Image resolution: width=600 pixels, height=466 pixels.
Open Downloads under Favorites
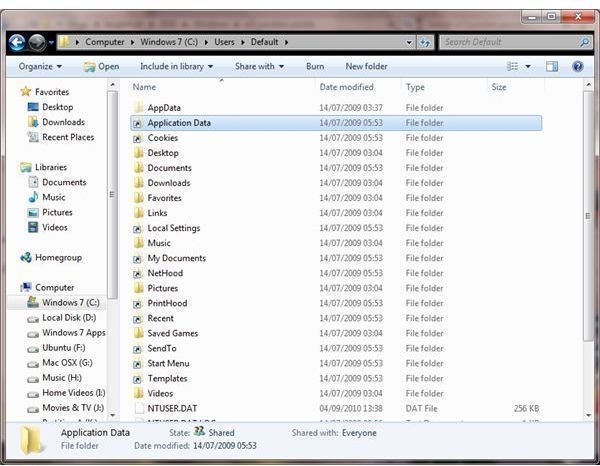click(56, 122)
